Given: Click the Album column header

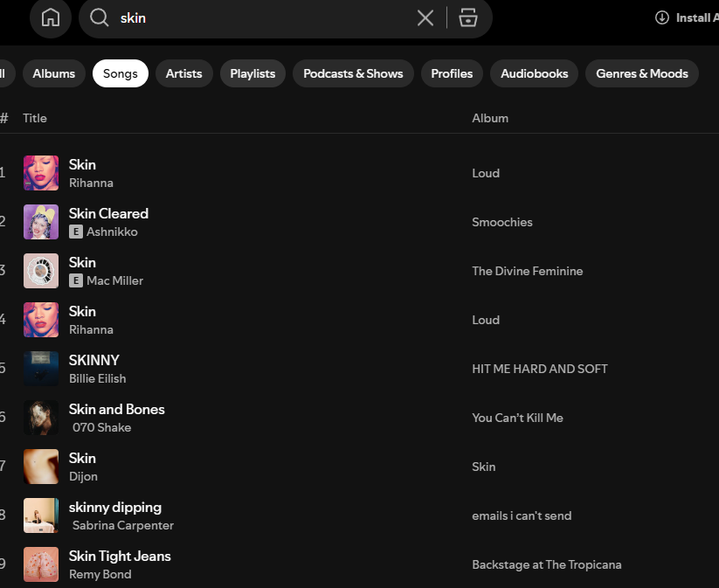Looking at the screenshot, I should tap(490, 118).
